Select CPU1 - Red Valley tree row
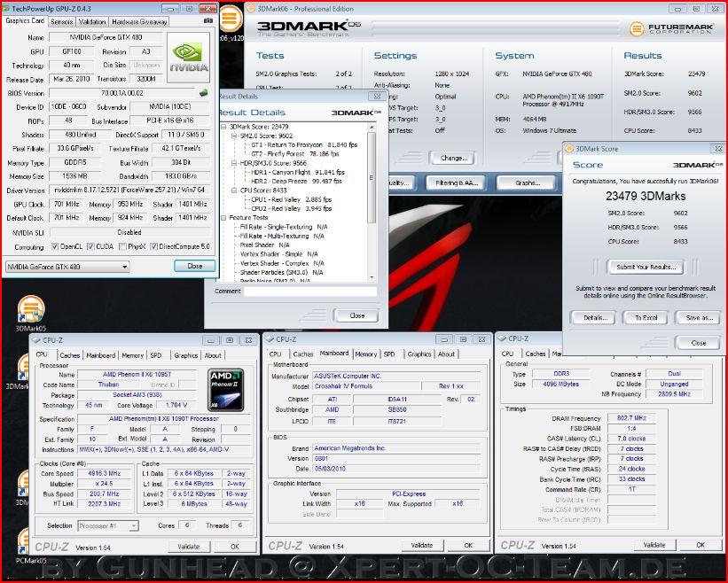Viewport: 728px width, 583px height. click(291, 199)
